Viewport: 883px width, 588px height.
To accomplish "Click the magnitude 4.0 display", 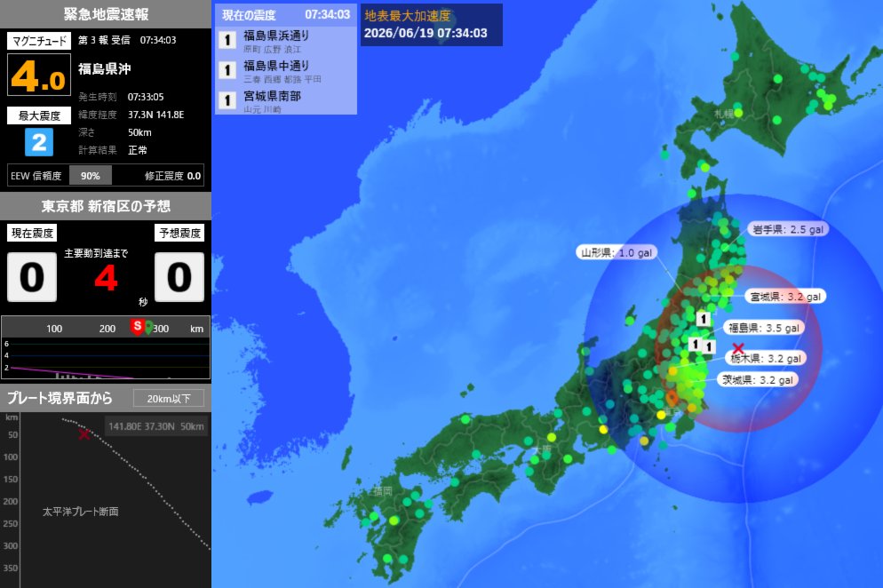I will [39, 75].
